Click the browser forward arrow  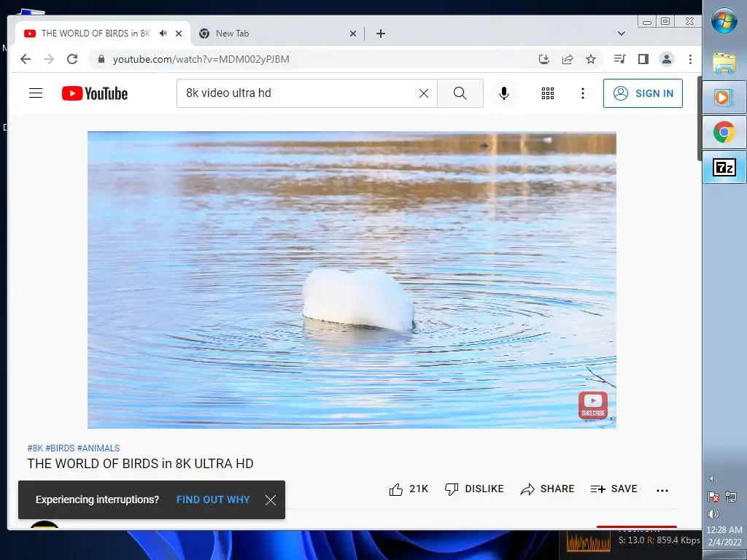(49, 59)
